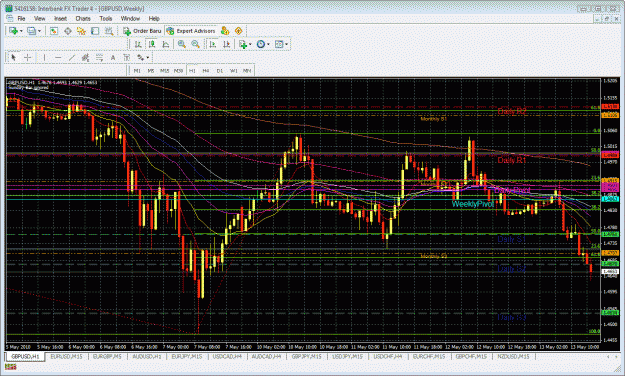Open the Strategy Tester icon
The image size is (625, 376).
[108, 31]
